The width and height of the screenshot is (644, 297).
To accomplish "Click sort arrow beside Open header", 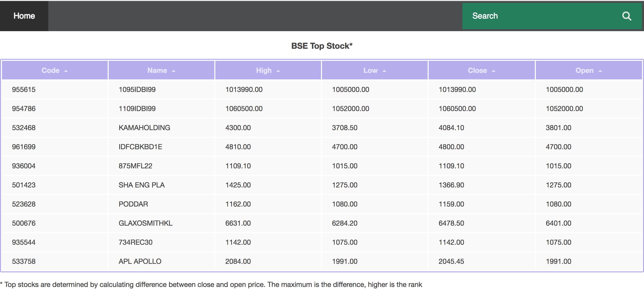I will pos(600,71).
